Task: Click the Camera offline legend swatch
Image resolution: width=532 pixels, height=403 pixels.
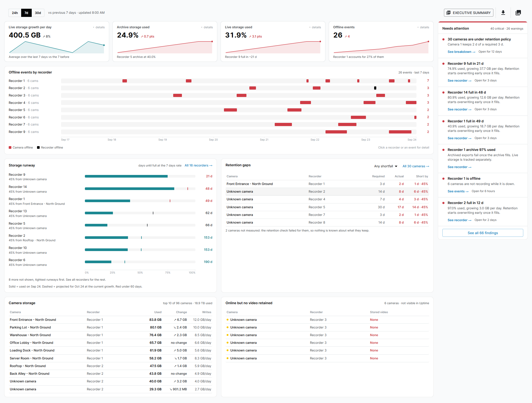Action: 10,147
